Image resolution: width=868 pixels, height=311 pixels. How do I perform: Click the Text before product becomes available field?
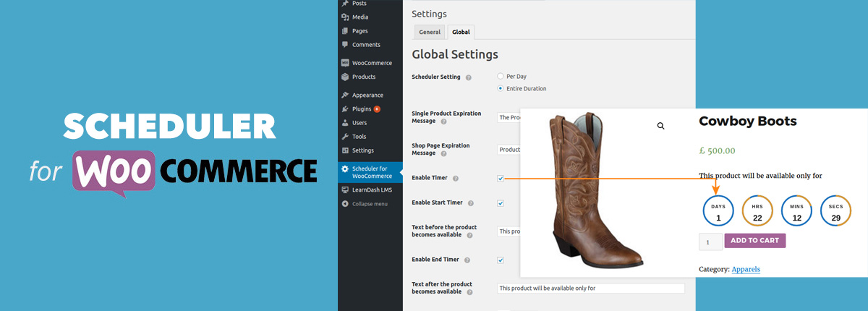pyautogui.click(x=509, y=231)
